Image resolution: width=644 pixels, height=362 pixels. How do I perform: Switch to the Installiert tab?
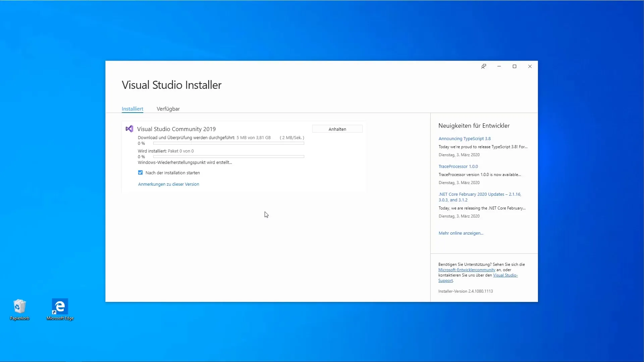click(x=132, y=109)
